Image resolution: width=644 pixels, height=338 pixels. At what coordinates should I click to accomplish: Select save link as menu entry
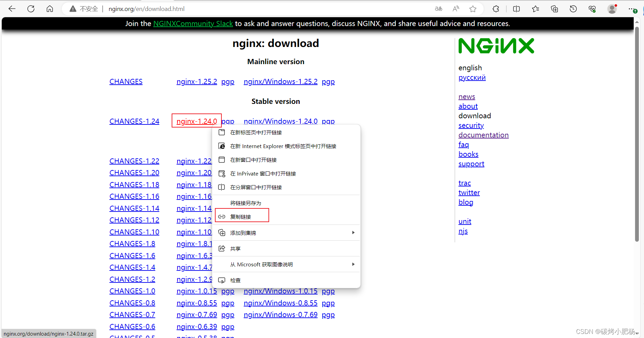[x=286, y=203]
